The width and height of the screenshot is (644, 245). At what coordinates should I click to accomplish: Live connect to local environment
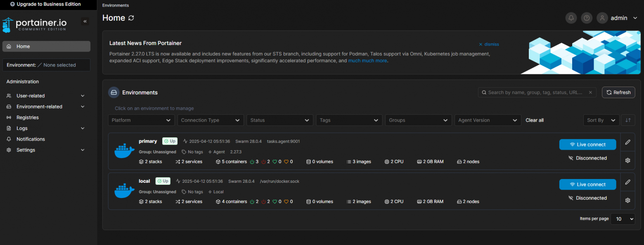587,184
